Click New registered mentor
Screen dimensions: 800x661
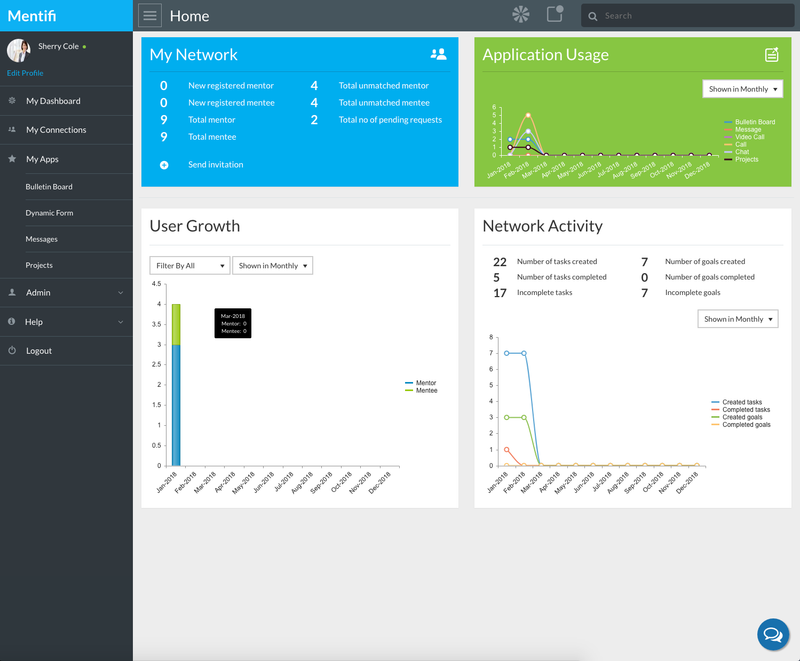[231, 85]
